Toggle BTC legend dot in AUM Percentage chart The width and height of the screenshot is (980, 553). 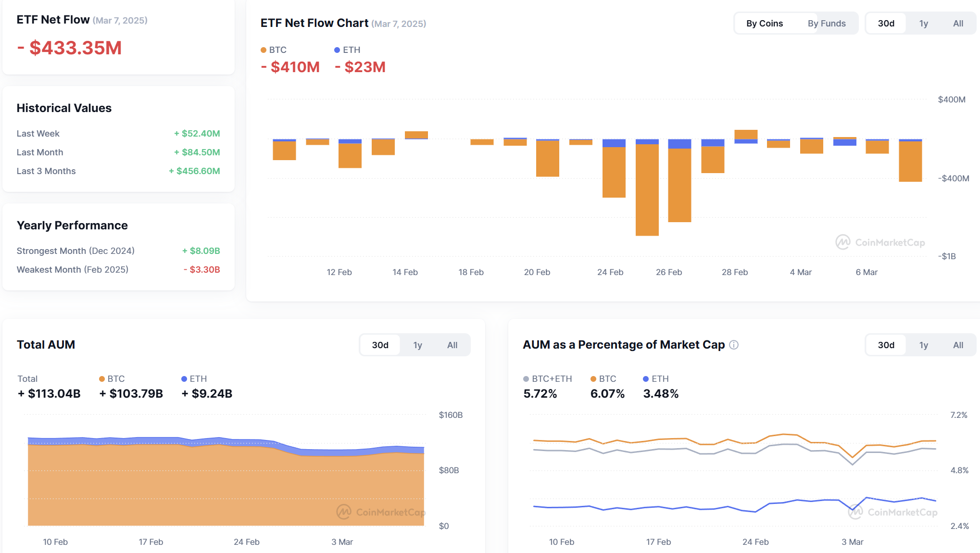tap(593, 379)
